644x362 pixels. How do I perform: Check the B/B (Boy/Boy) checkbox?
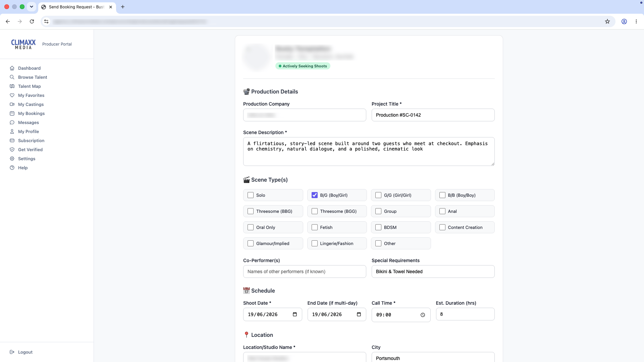point(442,195)
